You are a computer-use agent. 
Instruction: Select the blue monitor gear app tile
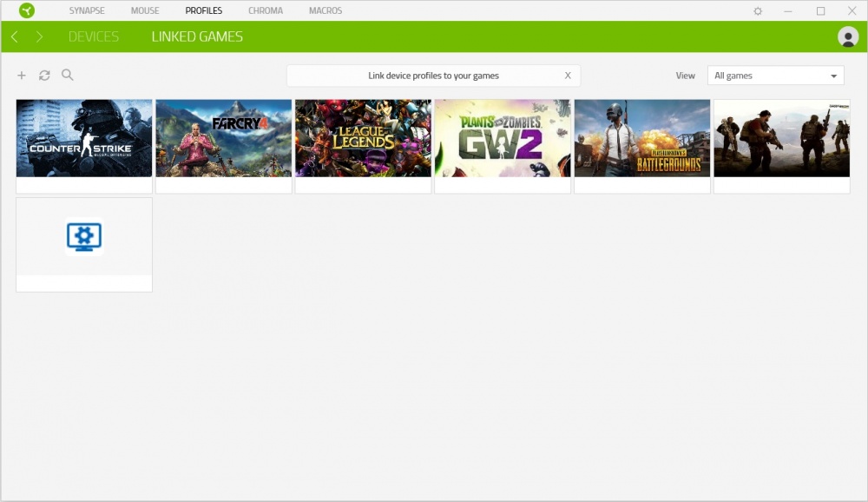pos(84,244)
